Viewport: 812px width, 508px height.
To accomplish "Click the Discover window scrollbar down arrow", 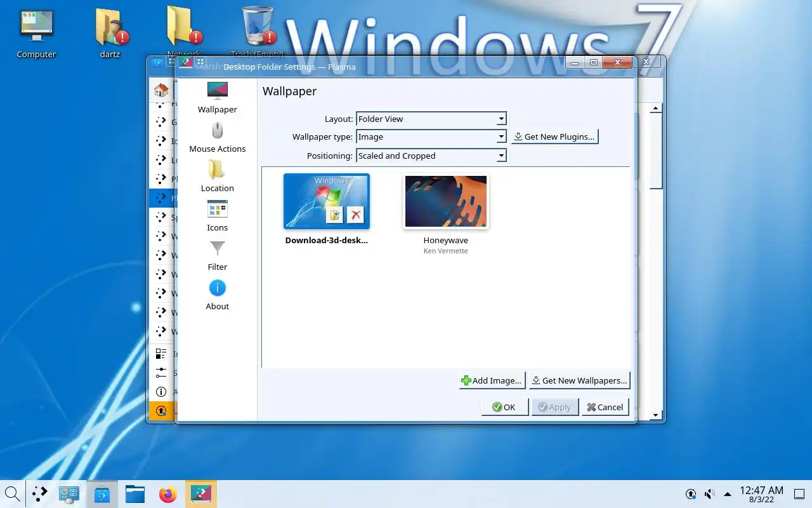I will click(656, 415).
